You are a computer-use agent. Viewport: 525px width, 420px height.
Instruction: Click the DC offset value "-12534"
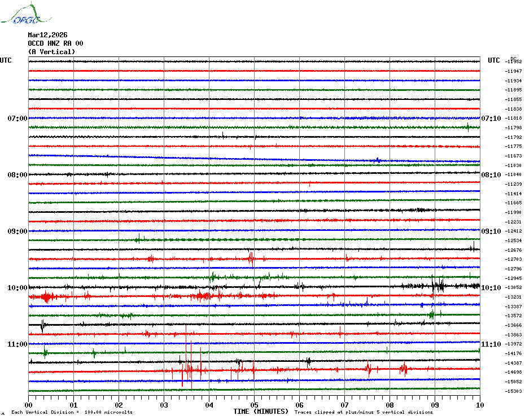(x=514, y=241)
